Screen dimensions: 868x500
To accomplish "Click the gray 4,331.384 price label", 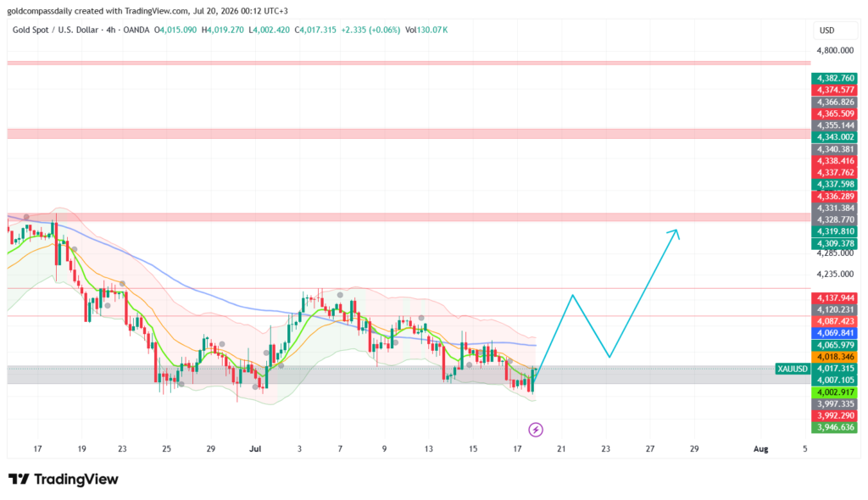I will tap(835, 208).
